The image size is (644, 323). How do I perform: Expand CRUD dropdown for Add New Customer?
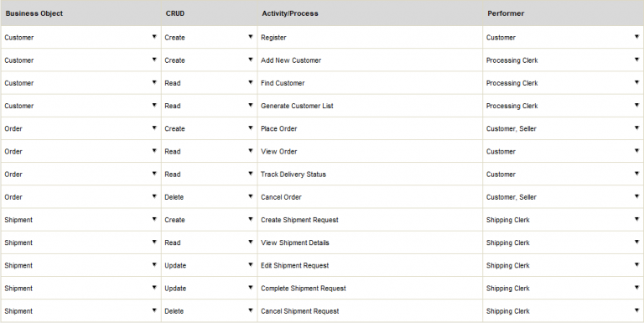(250, 60)
